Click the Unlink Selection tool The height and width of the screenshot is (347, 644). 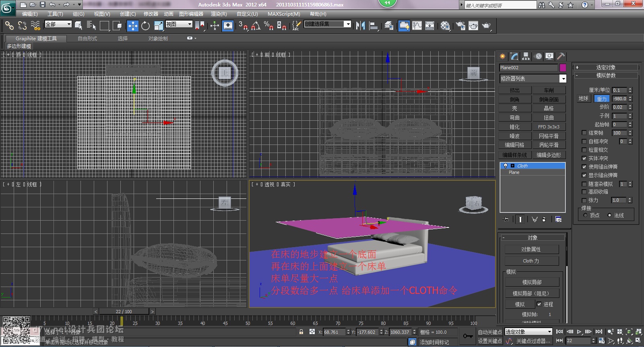(x=22, y=26)
